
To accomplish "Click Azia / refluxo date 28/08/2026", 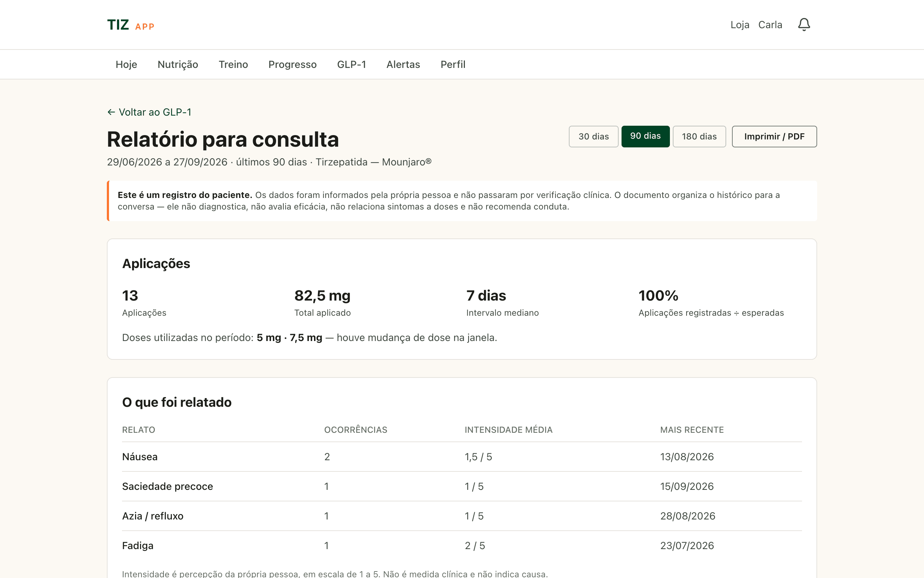I will pyautogui.click(x=688, y=516).
